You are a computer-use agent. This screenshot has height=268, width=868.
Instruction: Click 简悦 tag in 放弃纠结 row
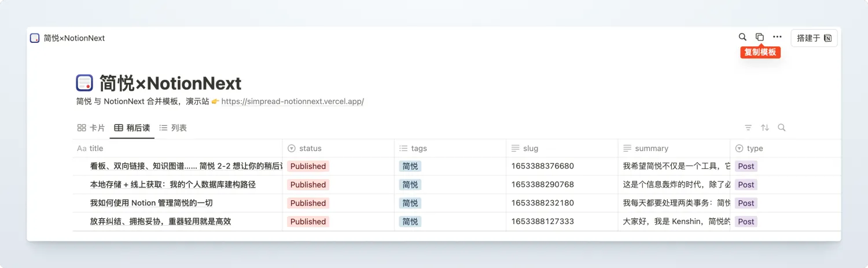410,222
